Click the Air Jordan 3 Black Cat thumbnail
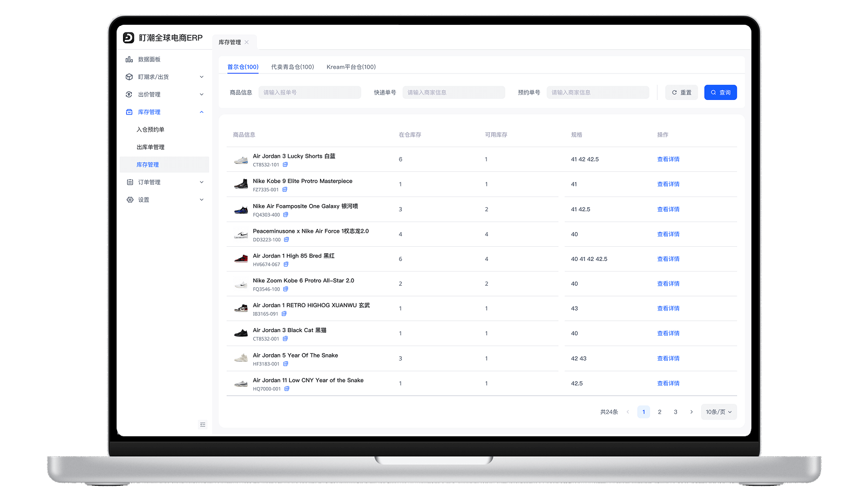 [241, 334]
